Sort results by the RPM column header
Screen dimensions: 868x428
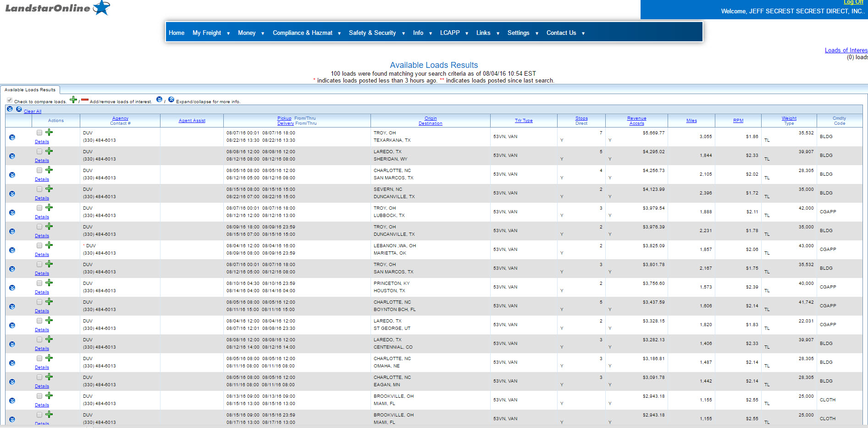point(738,120)
